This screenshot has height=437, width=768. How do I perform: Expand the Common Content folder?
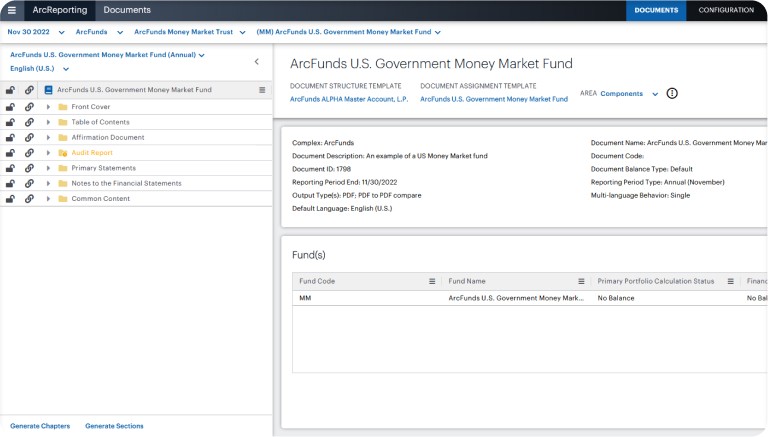click(x=48, y=199)
